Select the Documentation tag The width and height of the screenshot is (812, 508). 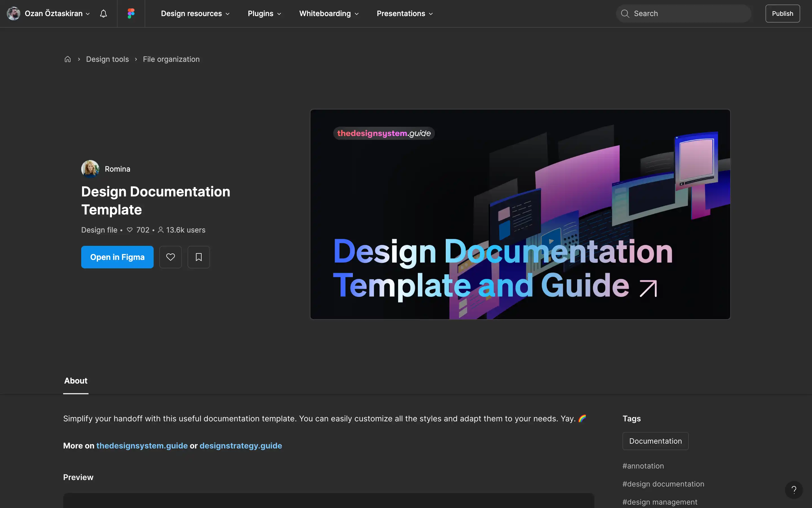(655, 441)
